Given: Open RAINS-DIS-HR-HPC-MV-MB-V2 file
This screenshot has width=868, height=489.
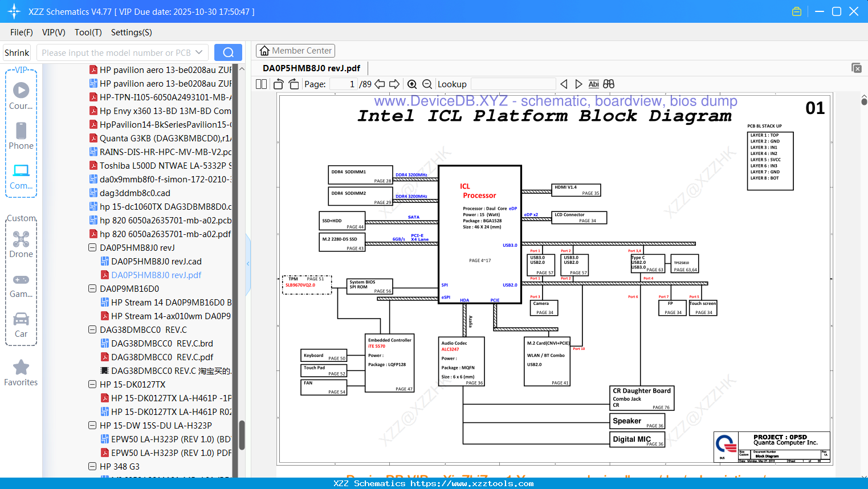Looking at the screenshot, I should (x=160, y=152).
